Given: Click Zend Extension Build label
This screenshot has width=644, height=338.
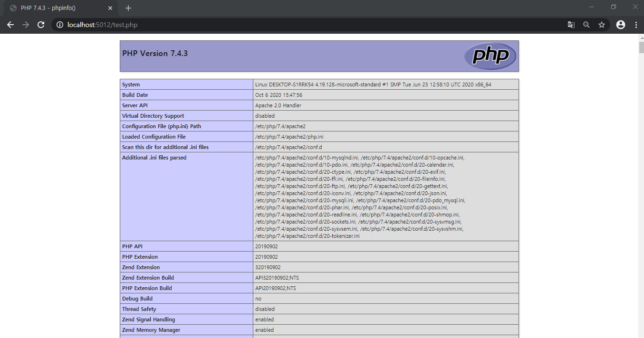Looking at the screenshot, I should tap(148, 278).
